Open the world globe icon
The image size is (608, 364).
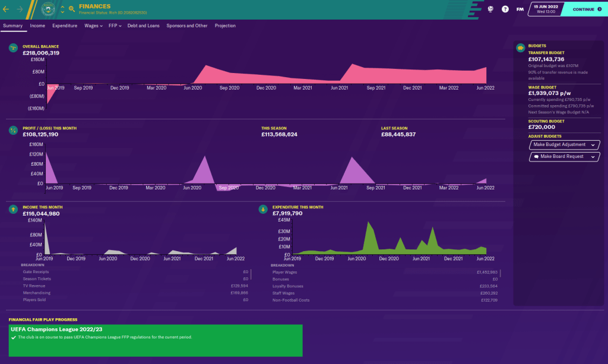click(491, 9)
